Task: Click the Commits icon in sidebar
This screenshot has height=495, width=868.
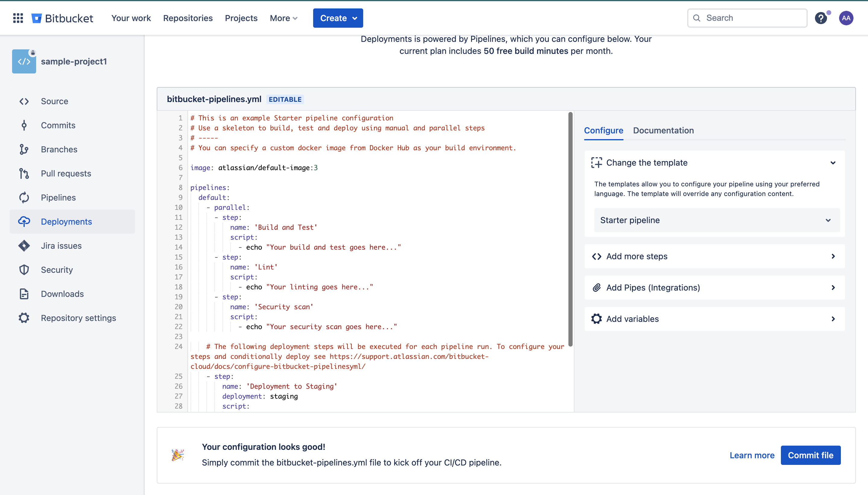Action: coord(24,125)
